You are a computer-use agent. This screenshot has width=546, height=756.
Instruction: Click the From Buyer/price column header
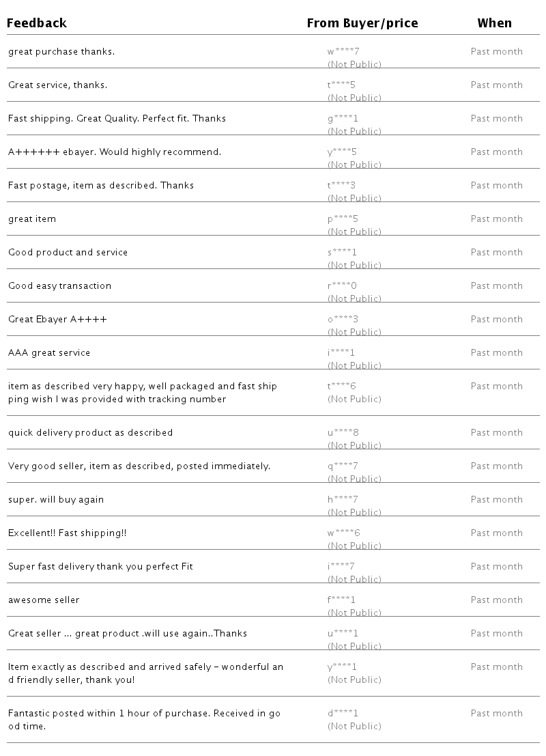362,23
